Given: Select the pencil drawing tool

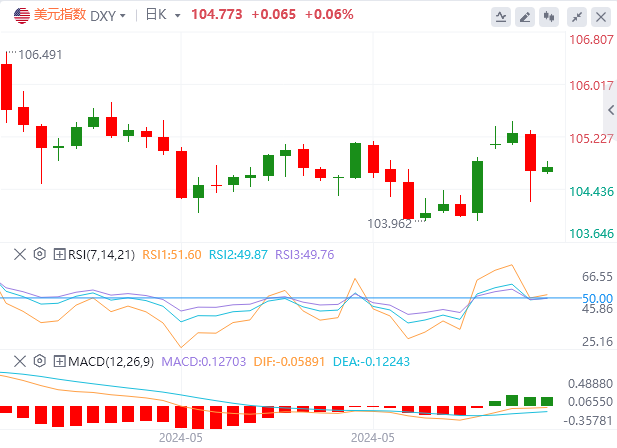Looking at the screenshot, I should (525, 17).
